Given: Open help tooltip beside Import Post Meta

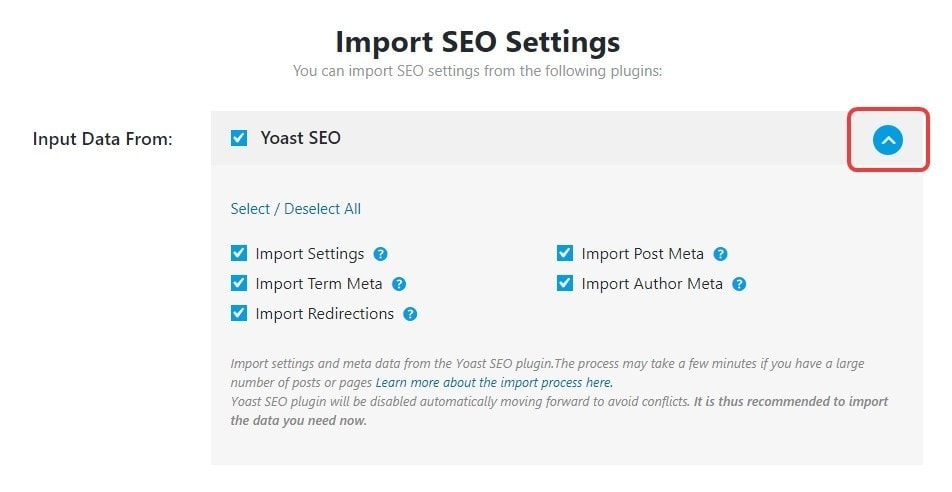Looking at the screenshot, I should click(x=720, y=254).
